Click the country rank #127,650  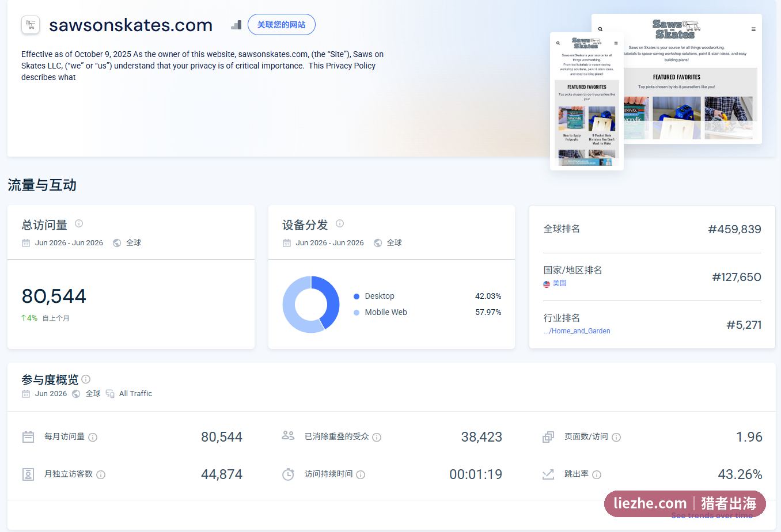[x=737, y=277]
